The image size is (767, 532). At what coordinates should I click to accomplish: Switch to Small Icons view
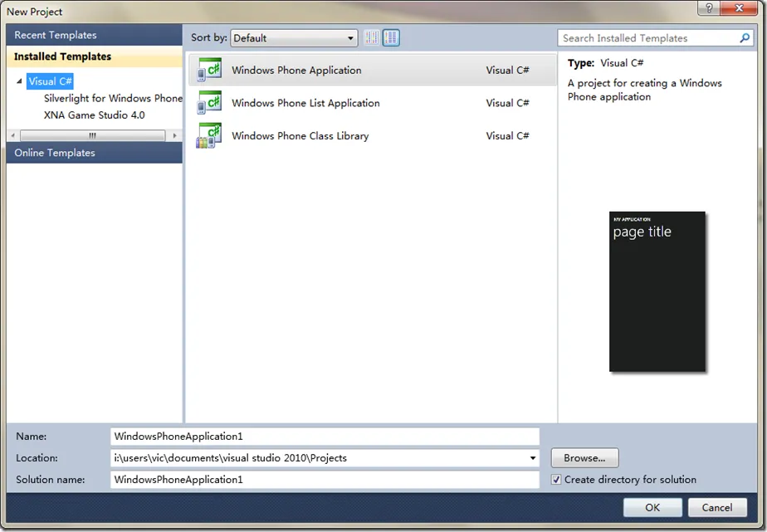pos(371,37)
